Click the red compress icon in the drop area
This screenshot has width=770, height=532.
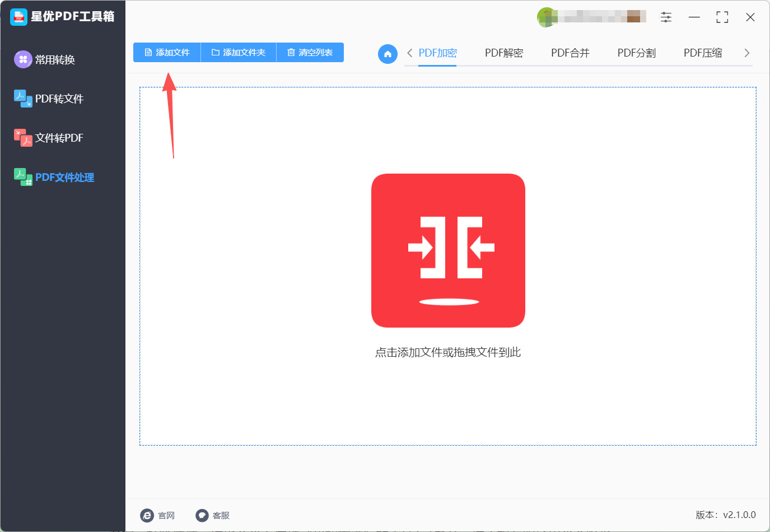click(448, 250)
